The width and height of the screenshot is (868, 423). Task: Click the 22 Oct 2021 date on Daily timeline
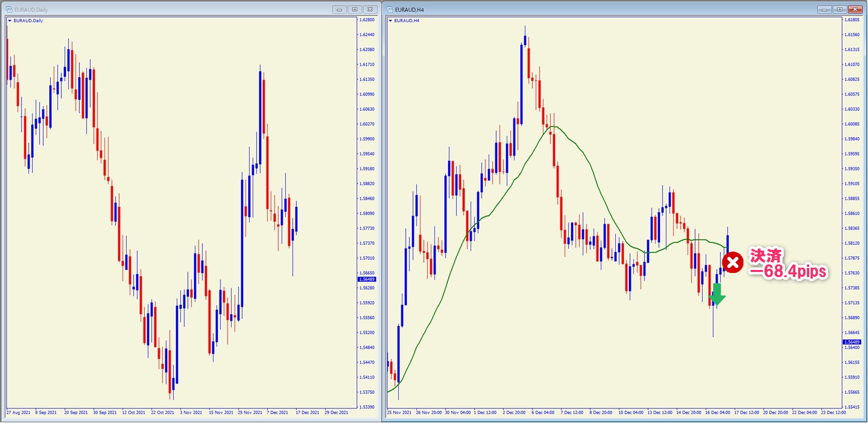163,412
